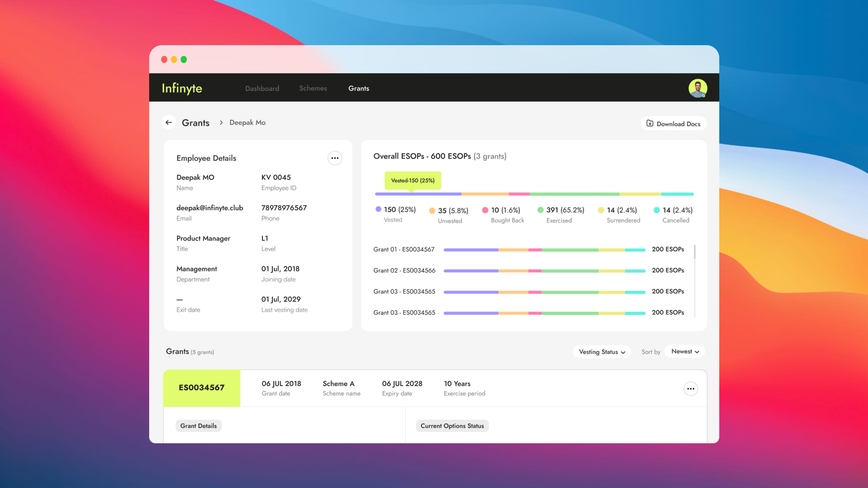The width and height of the screenshot is (868, 488).
Task: Click the red window close button
Action: [x=164, y=59]
